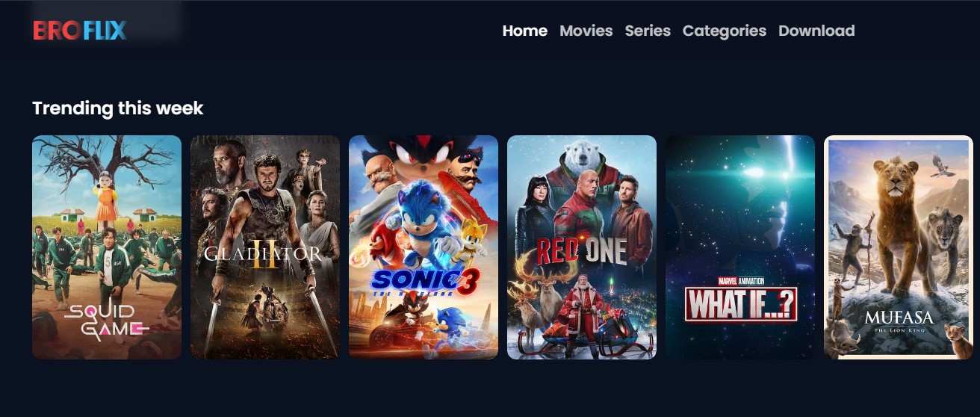Screen dimensions: 980x417
Task: Open the Squid Game poster
Action: [107, 247]
